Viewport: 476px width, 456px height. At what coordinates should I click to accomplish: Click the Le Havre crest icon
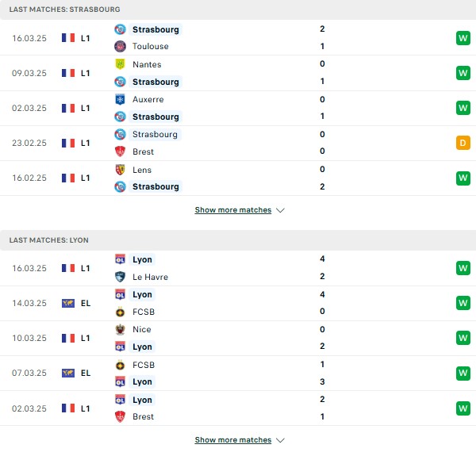coord(121,277)
